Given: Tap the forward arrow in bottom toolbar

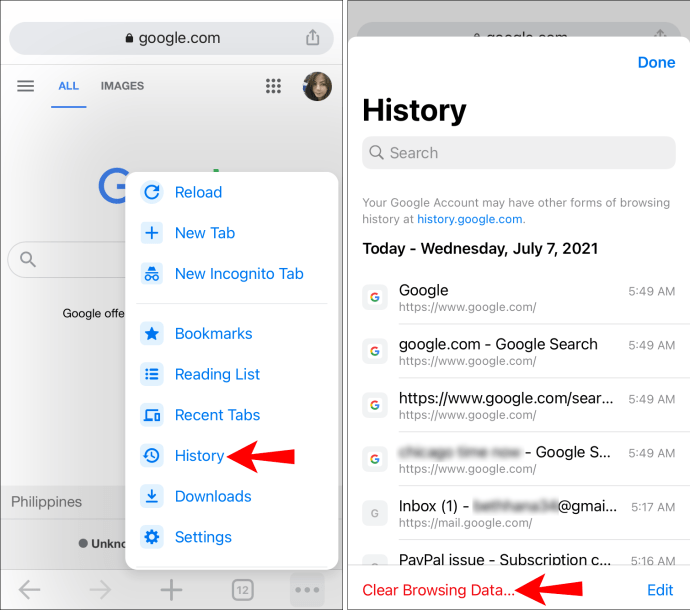Looking at the screenshot, I should pos(100,590).
